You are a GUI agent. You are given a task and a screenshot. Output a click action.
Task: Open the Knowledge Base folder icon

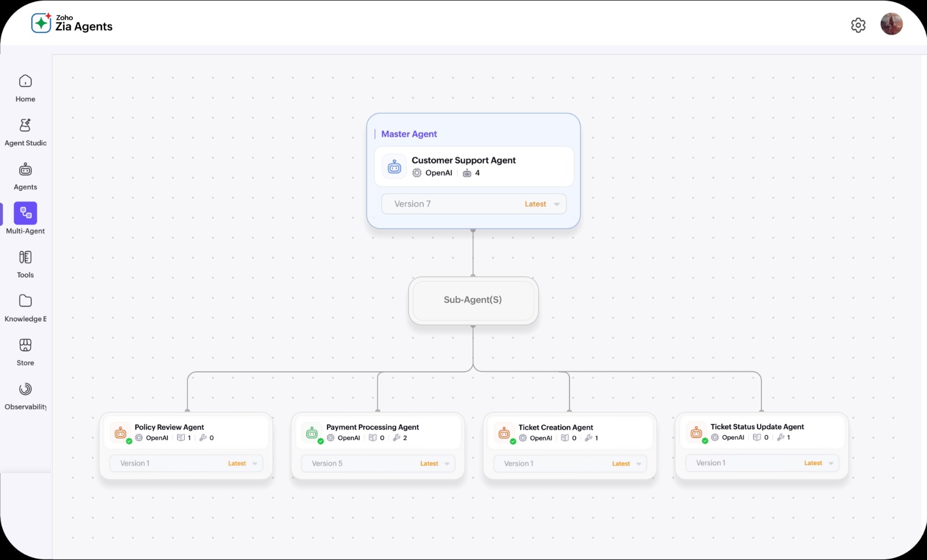(25, 301)
